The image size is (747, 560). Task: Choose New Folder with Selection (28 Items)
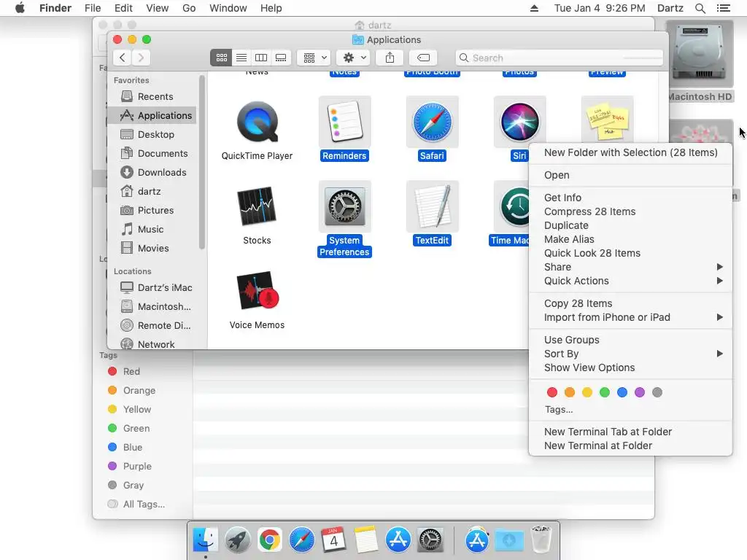click(x=631, y=152)
